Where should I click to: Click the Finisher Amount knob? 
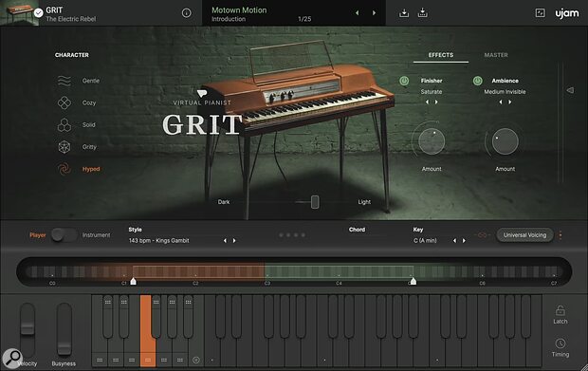(432, 141)
